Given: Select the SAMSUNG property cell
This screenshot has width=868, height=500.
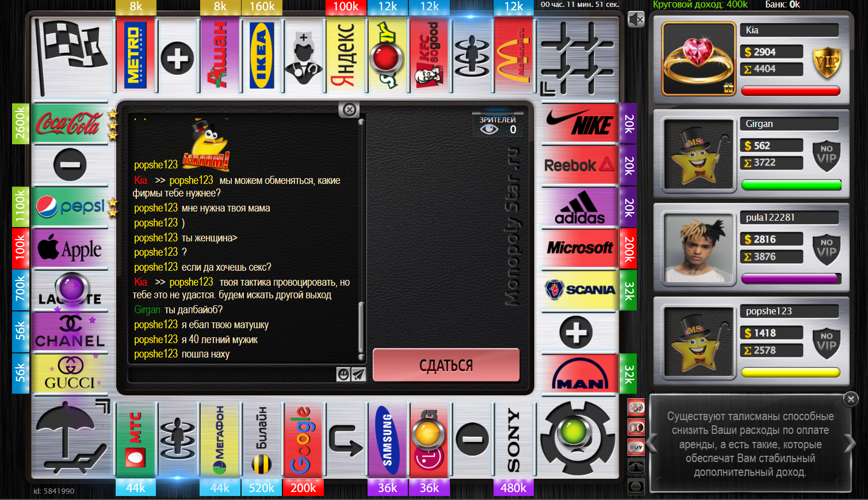Looking at the screenshot, I should click(387, 440).
